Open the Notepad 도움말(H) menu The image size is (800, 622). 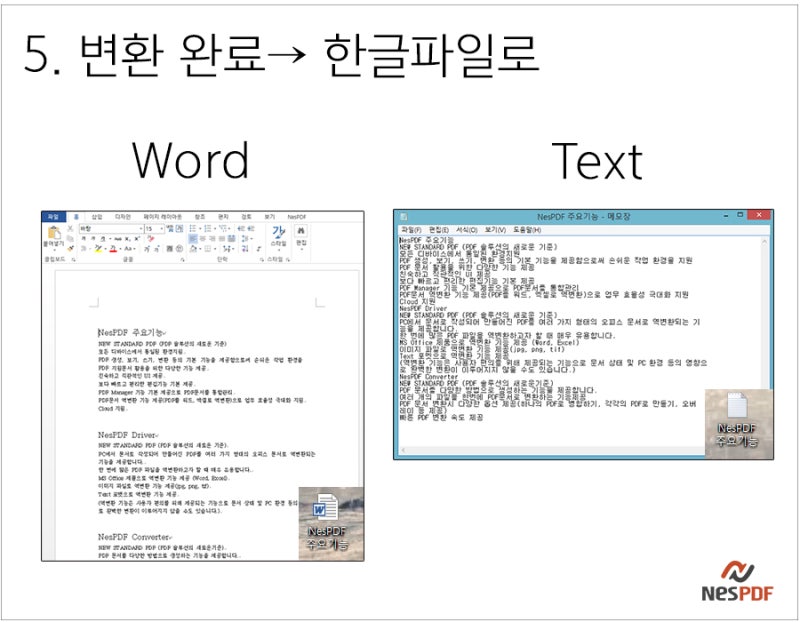[527, 230]
